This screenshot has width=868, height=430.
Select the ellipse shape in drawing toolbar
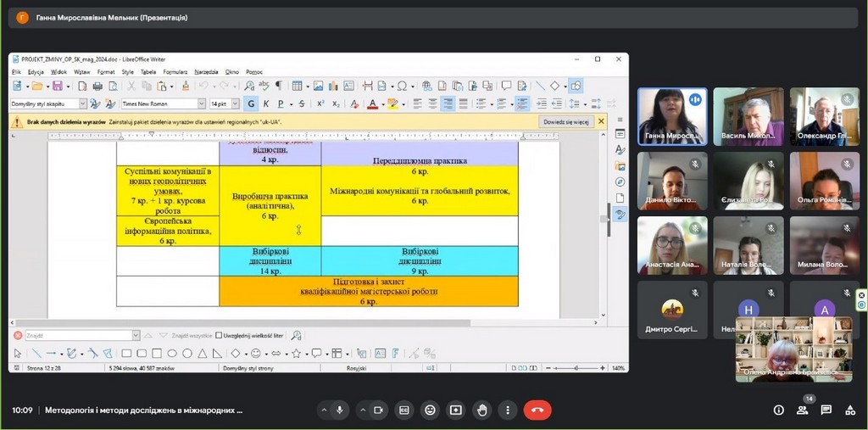[x=172, y=354]
